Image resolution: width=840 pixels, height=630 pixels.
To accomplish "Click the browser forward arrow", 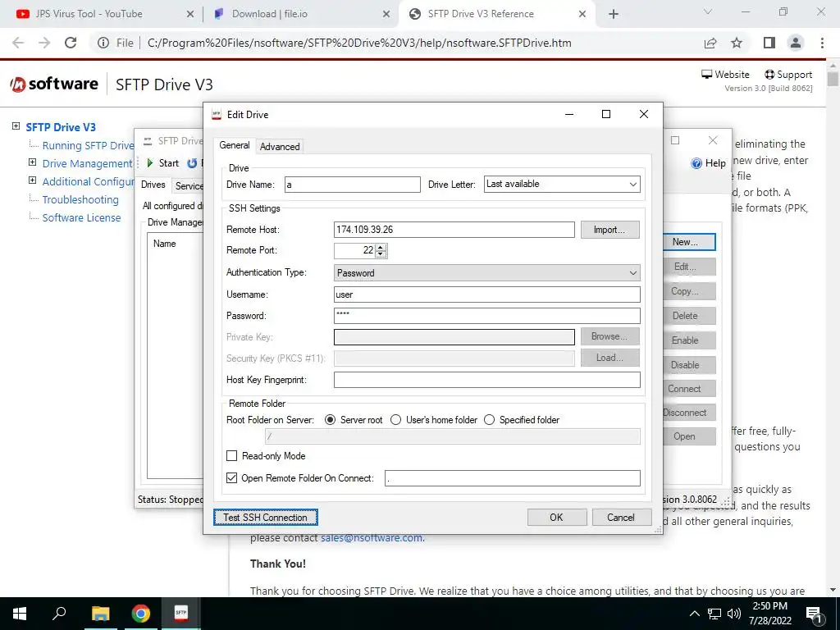I will click(x=44, y=43).
